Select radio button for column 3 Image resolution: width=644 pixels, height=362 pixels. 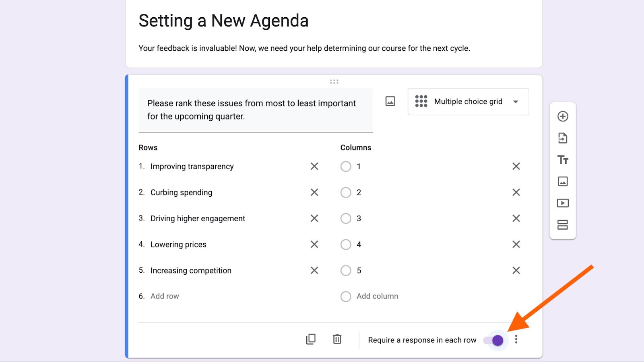[x=345, y=218]
